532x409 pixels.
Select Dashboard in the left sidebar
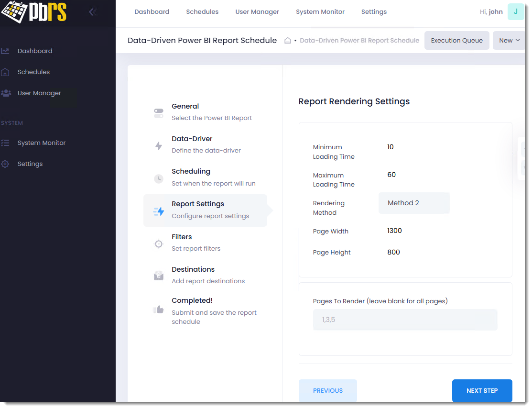pos(35,51)
